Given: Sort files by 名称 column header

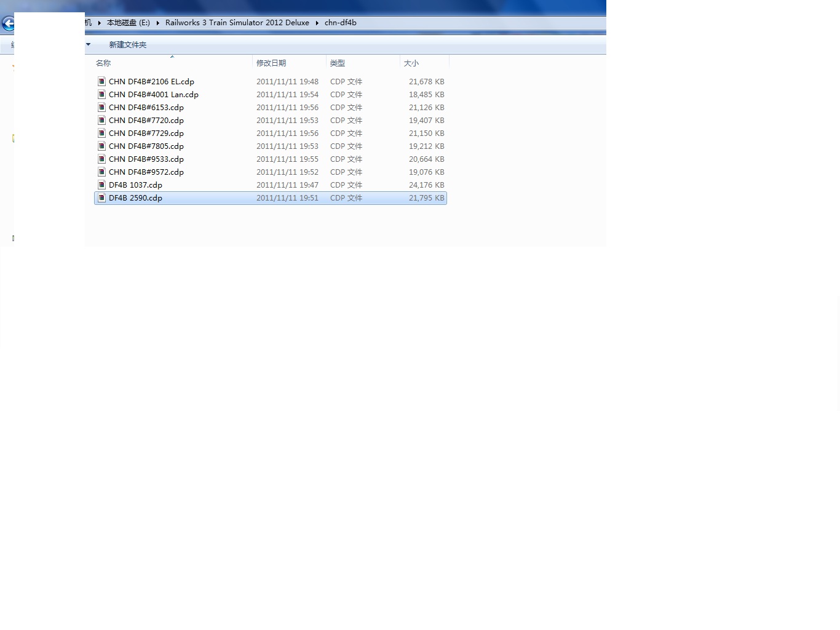Looking at the screenshot, I should click(x=103, y=63).
